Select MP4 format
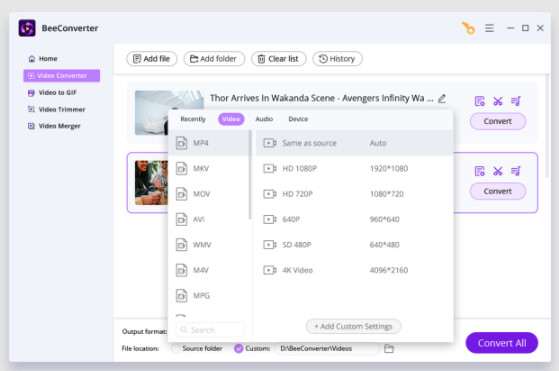This screenshot has width=559, height=371. (209, 143)
